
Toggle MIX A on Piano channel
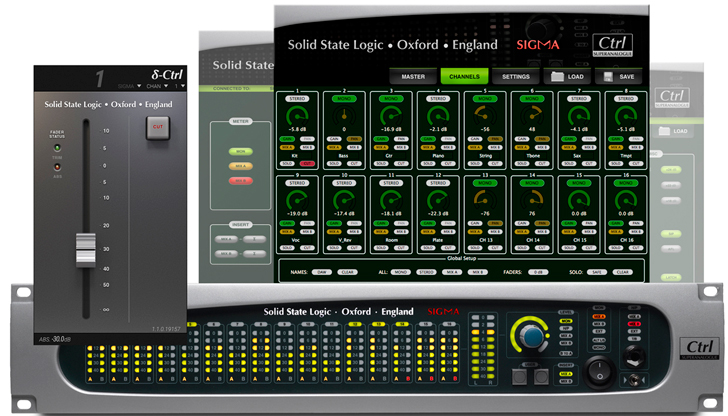(428, 147)
